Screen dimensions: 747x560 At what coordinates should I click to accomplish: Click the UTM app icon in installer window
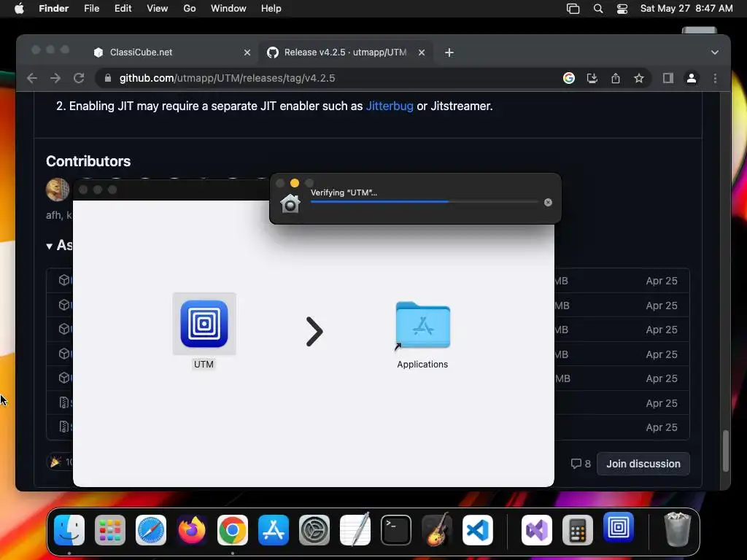coord(204,324)
